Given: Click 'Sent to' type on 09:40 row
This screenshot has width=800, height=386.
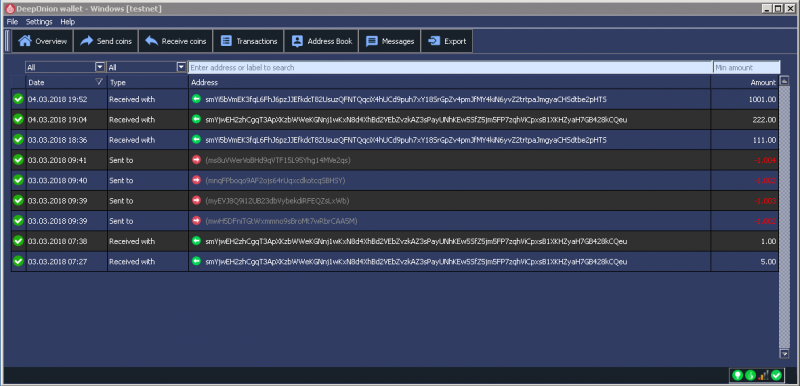Looking at the screenshot, I should point(121,181).
